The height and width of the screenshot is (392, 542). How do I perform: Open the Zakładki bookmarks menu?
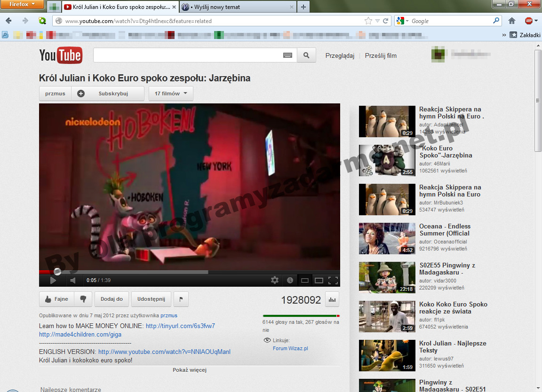[526, 35]
